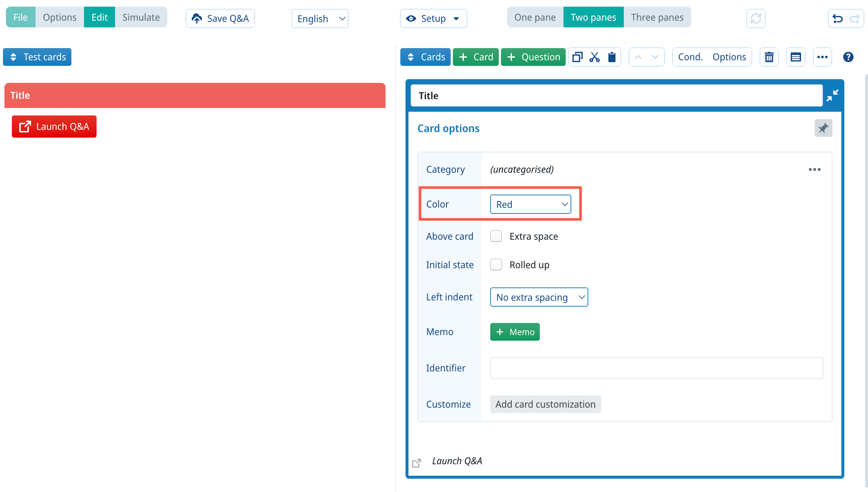
Task: Open the English language dropdown
Action: click(320, 18)
